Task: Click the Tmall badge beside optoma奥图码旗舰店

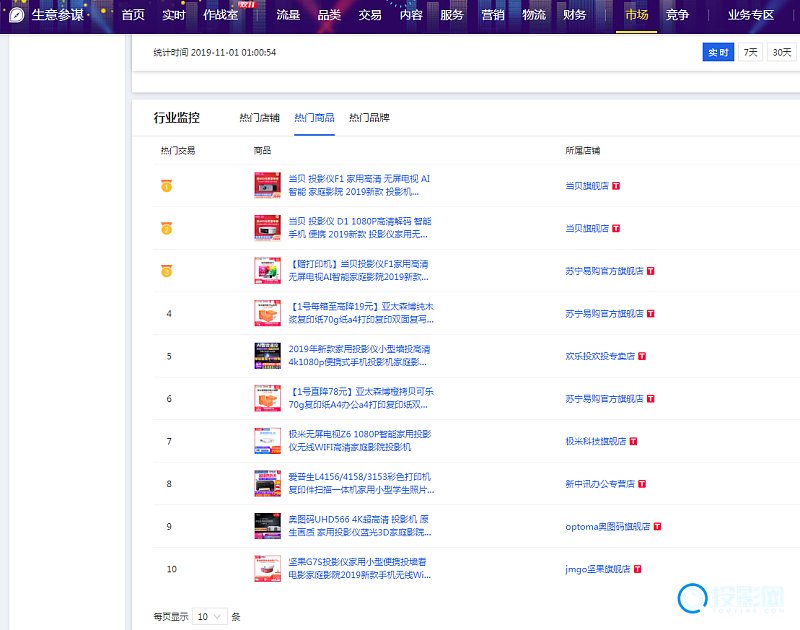Action: coord(657,526)
